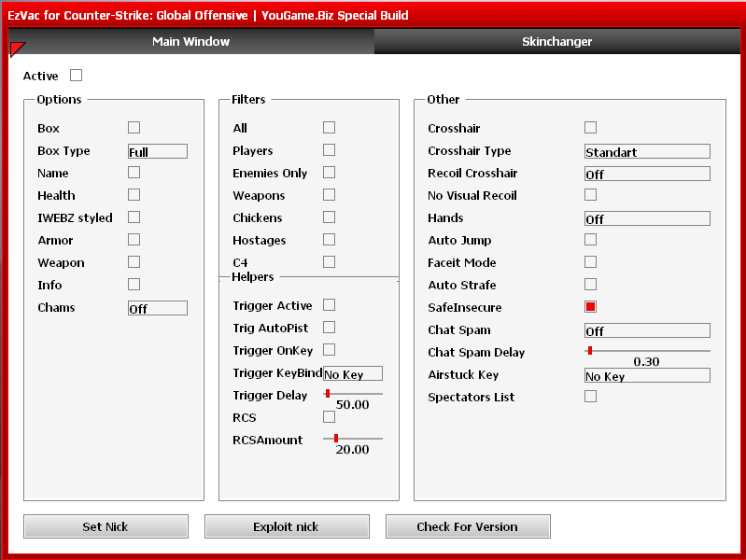Screen dimensions: 746x560
Task: Enable Auto Jump
Action: pos(590,239)
